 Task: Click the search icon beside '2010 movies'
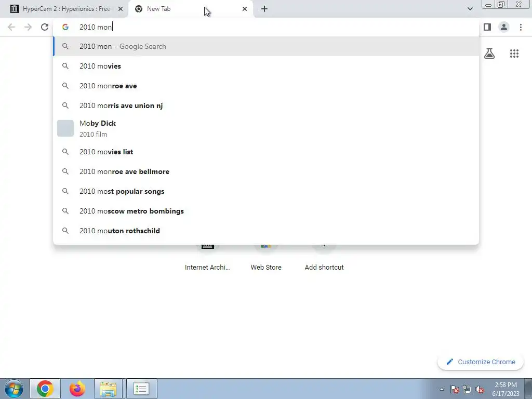(65, 66)
